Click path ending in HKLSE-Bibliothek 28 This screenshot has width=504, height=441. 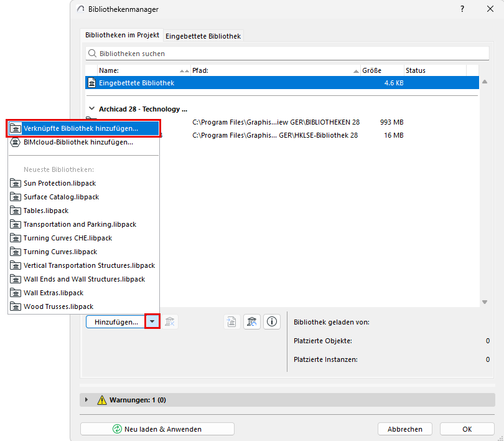275,135
